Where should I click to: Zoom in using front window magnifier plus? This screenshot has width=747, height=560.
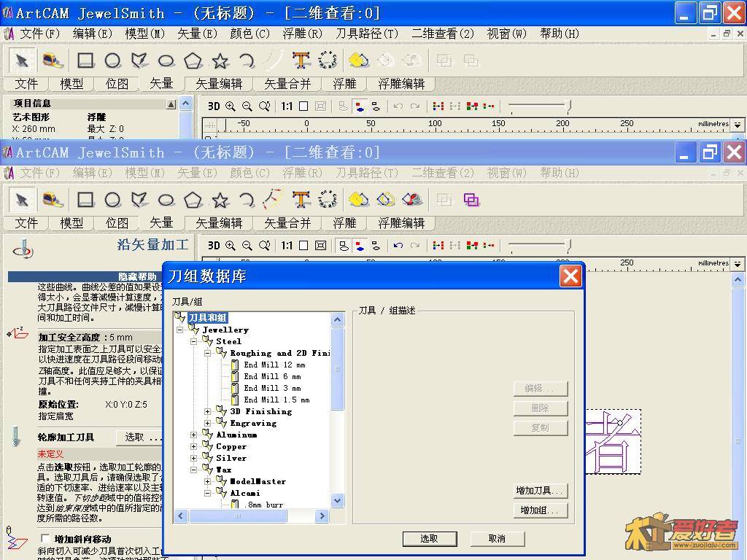click(x=230, y=245)
